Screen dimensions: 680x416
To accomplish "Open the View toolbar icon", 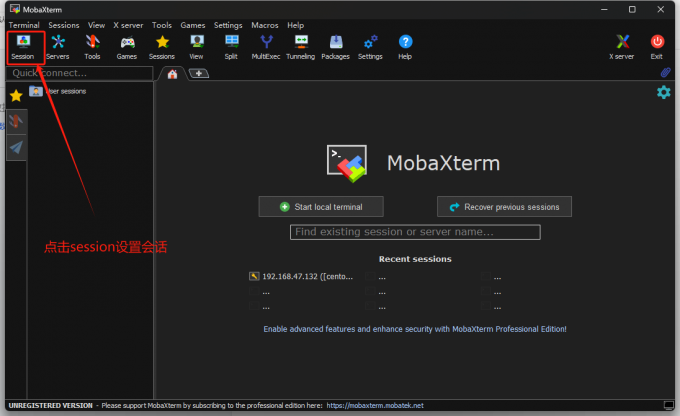I will [196, 47].
